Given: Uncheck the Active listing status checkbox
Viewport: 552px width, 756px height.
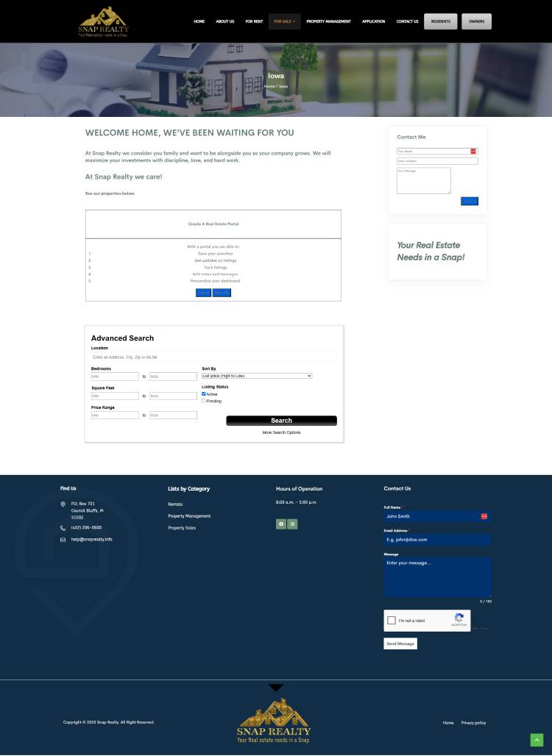Looking at the screenshot, I should 204,394.
